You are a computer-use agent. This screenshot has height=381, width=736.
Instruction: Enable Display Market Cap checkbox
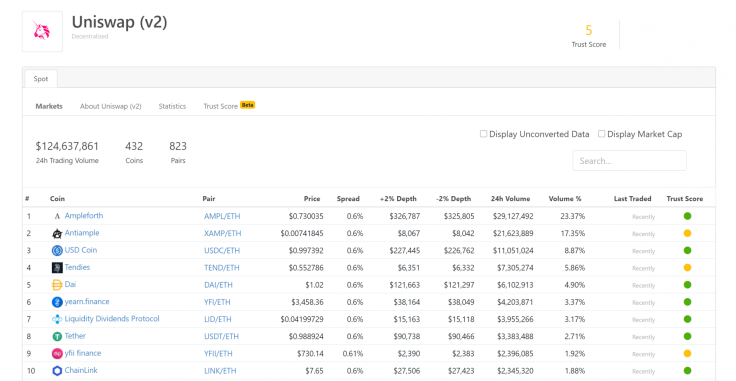[x=601, y=134]
